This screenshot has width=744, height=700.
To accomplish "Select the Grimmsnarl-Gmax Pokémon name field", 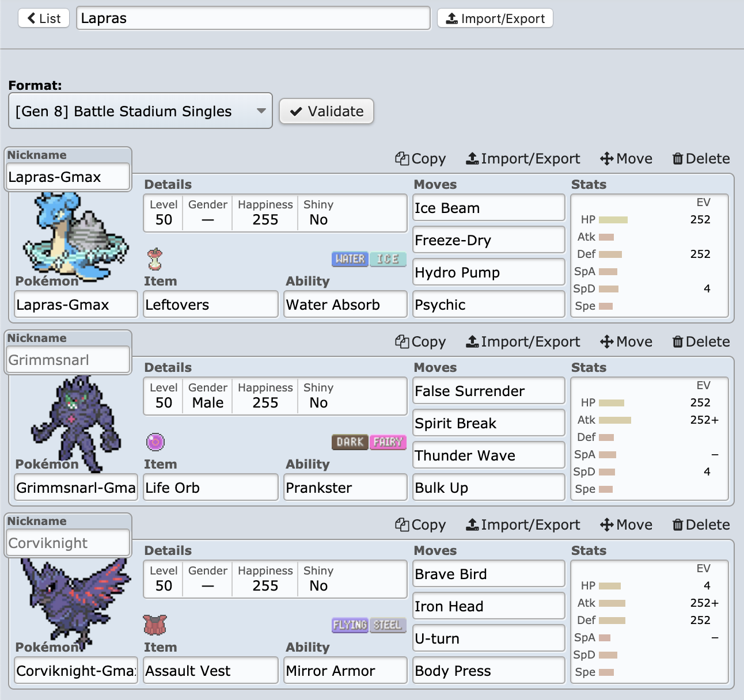I will coord(76,488).
